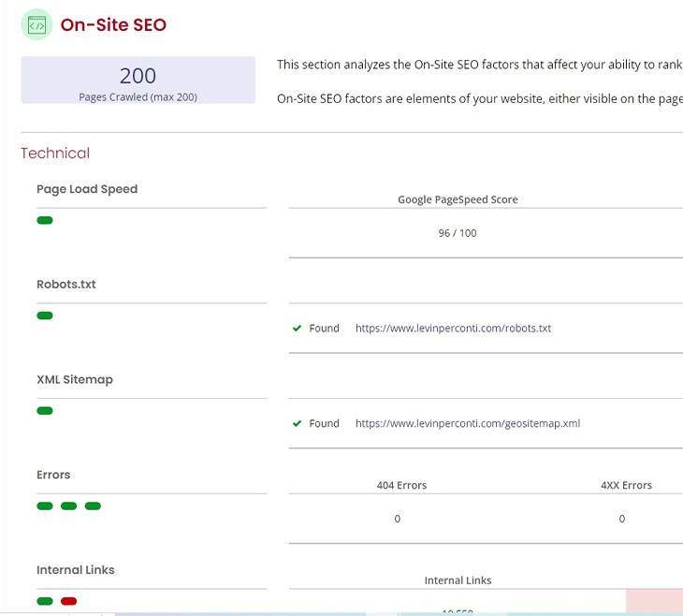Image resolution: width=683 pixels, height=616 pixels.
Task: Click the 96 / 100 PageSpeed score value
Action: 458,233
